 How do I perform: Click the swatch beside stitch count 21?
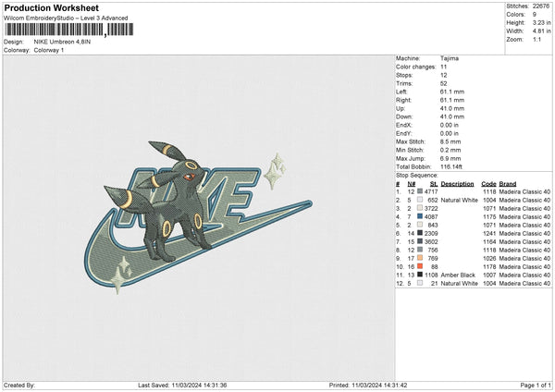click(x=420, y=283)
